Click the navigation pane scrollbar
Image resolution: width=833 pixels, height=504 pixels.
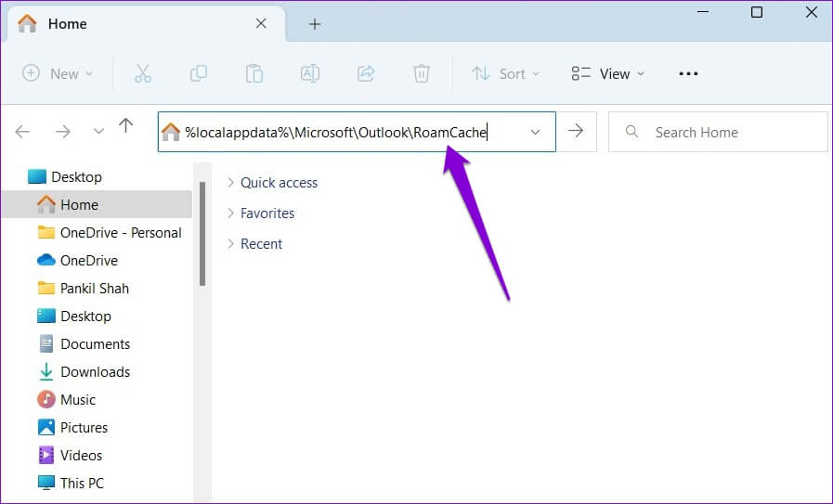coord(202,234)
